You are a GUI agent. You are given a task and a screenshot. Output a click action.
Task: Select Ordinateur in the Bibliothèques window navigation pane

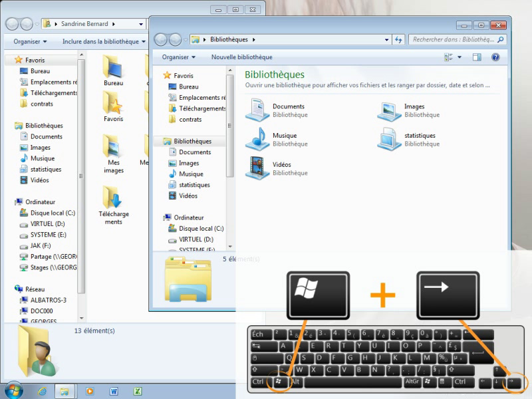coord(189,217)
